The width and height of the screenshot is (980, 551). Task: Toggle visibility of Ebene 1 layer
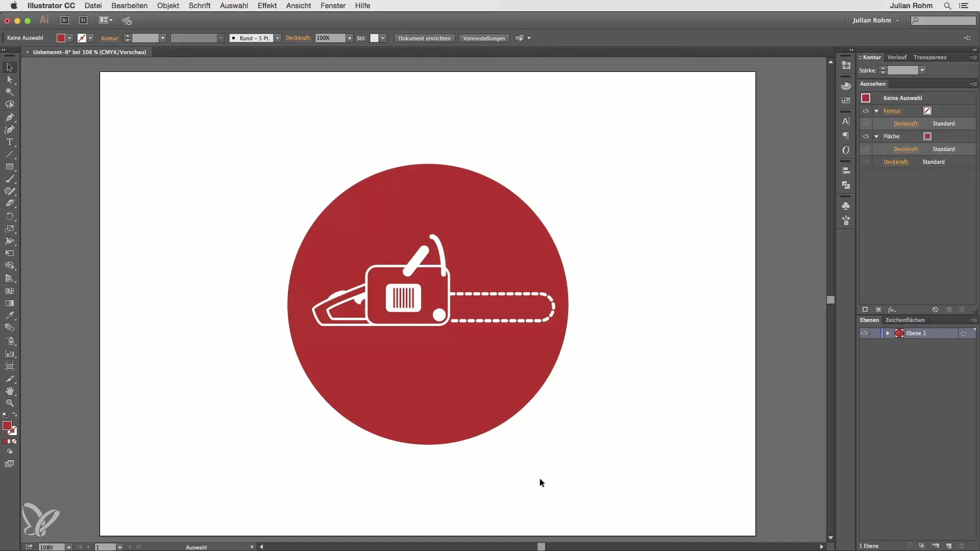pyautogui.click(x=864, y=333)
